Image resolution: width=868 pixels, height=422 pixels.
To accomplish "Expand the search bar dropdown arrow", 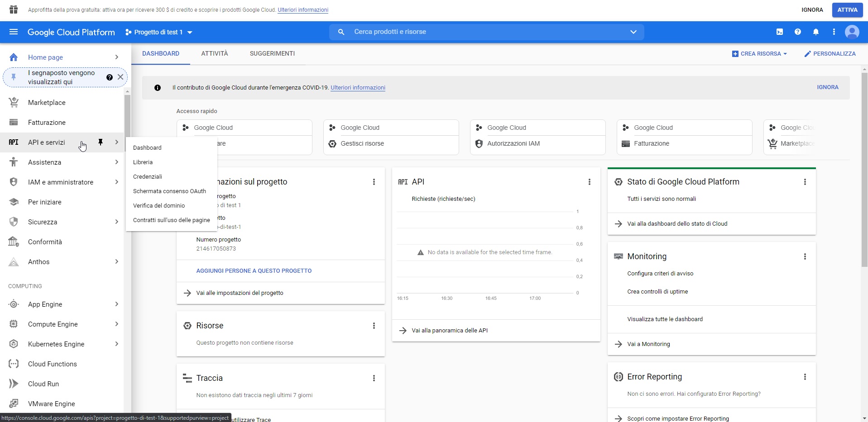I will pos(633,32).
